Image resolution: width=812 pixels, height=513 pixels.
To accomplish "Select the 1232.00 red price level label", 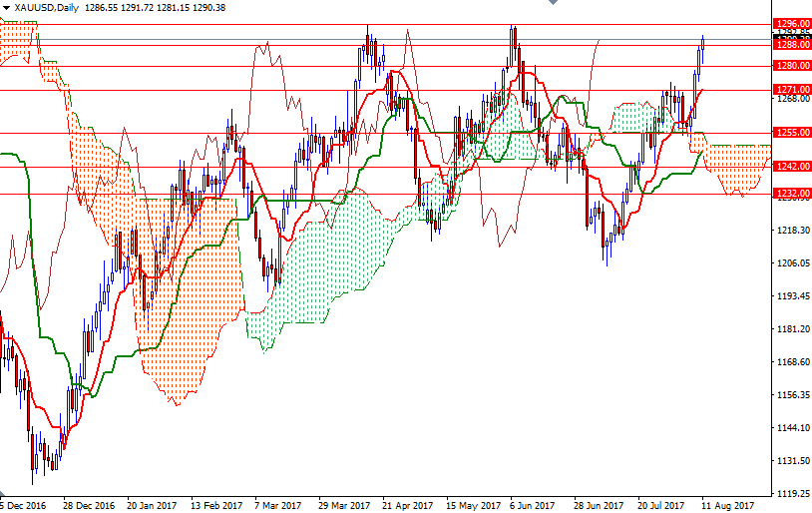I will (x=791, y=194).
